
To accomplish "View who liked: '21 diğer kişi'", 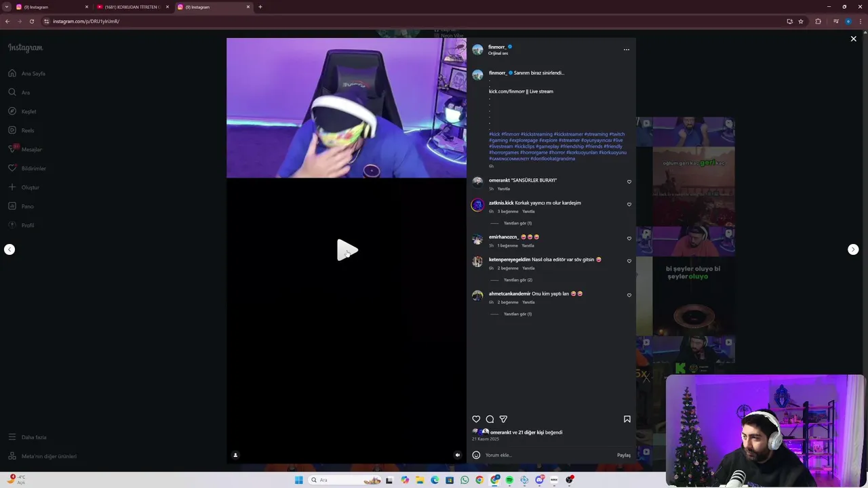I will pyautogui.click(x=531, y=432).
